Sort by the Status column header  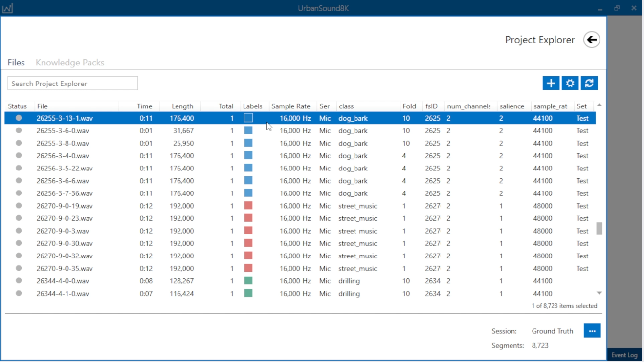tap(18, 106)
